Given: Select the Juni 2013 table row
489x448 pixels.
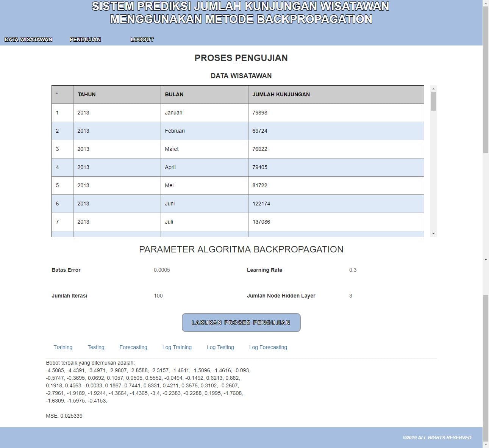Looking at the screenshot, I should [x=237, y=204].
